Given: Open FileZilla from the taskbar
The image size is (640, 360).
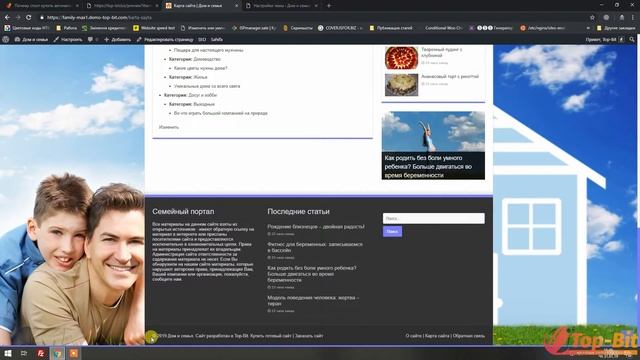Looking at the screenshot, I should [x=41, y=353].
